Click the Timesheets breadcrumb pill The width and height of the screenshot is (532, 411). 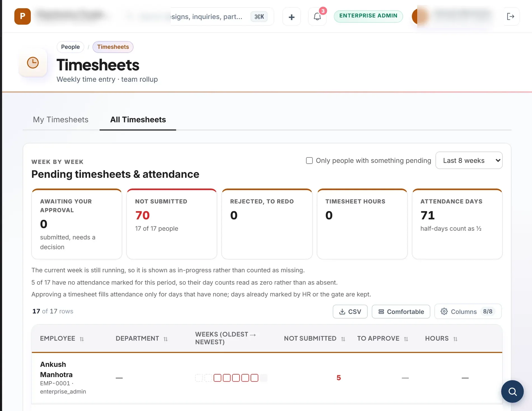113,47
